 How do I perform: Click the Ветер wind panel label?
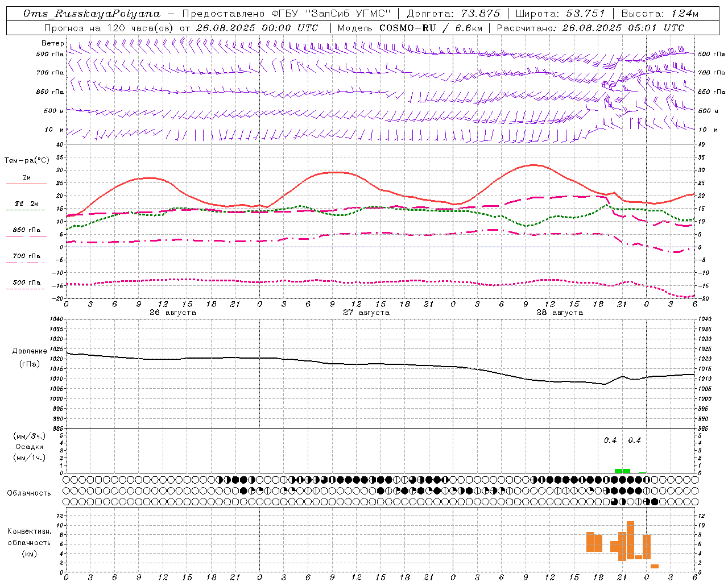(52, 43)
